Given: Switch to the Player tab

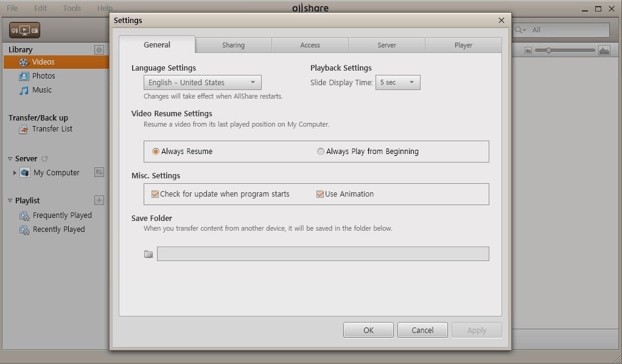Looking at the screenshot, I should (463, 45).
